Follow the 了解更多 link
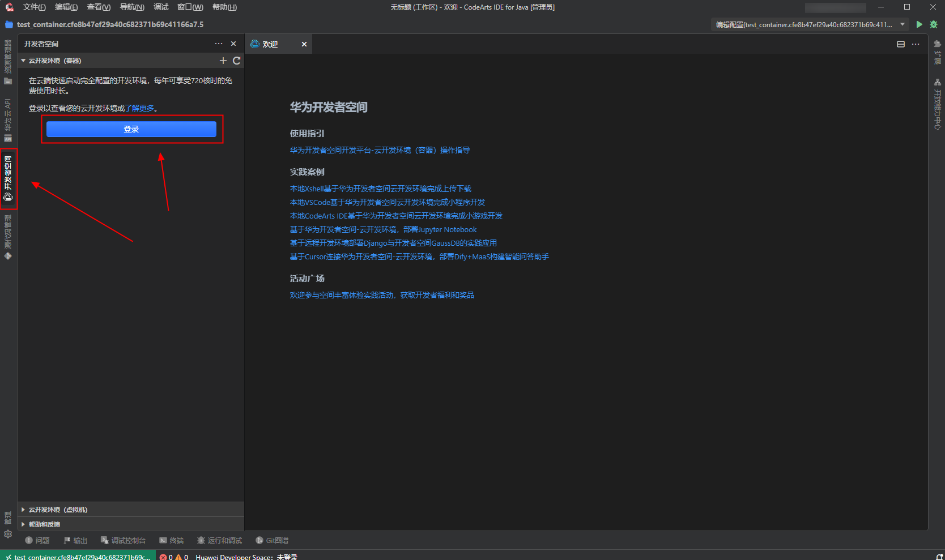The image size is (945, 560). 139,108
